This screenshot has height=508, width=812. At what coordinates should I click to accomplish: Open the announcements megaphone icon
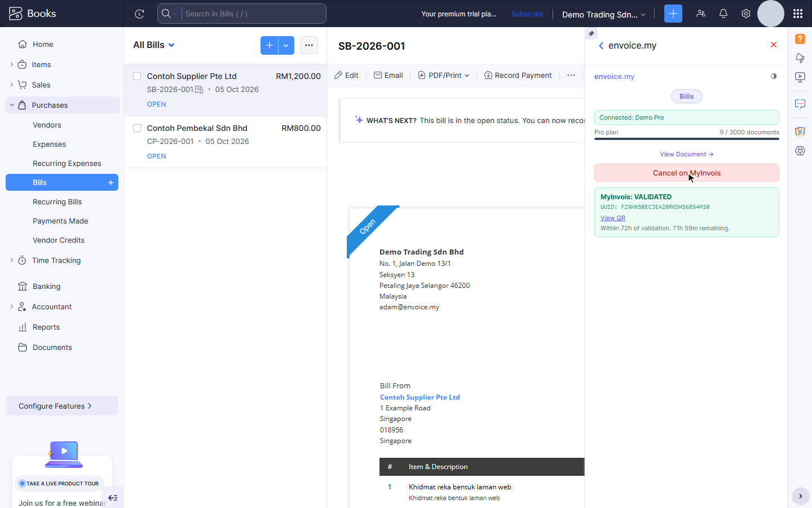pos(800,58)
